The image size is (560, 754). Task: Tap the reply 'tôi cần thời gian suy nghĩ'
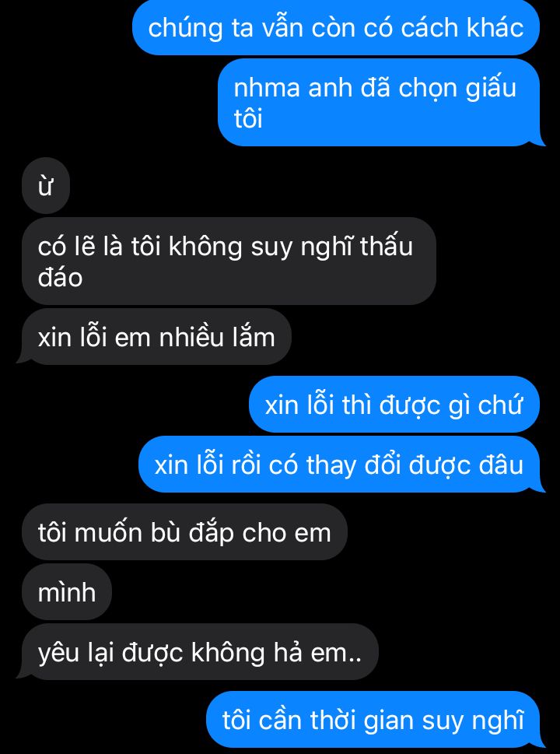374,720
